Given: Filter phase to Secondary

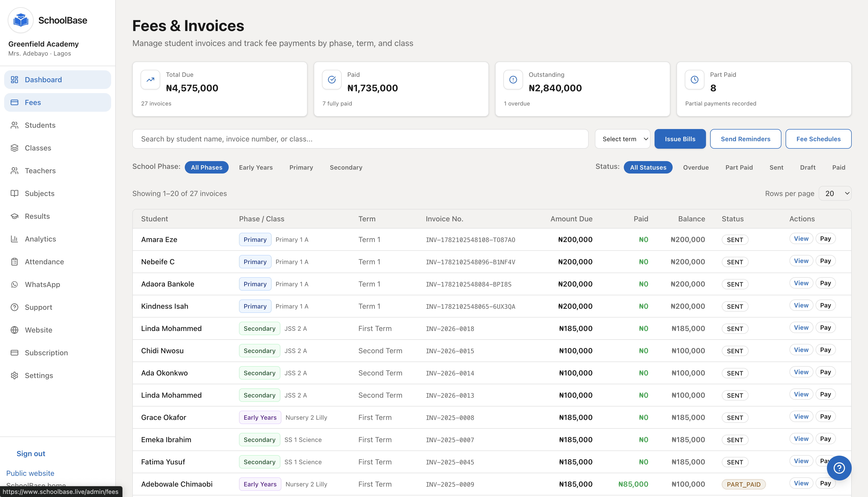Looking at the screenshot, I should coord(346,167).
